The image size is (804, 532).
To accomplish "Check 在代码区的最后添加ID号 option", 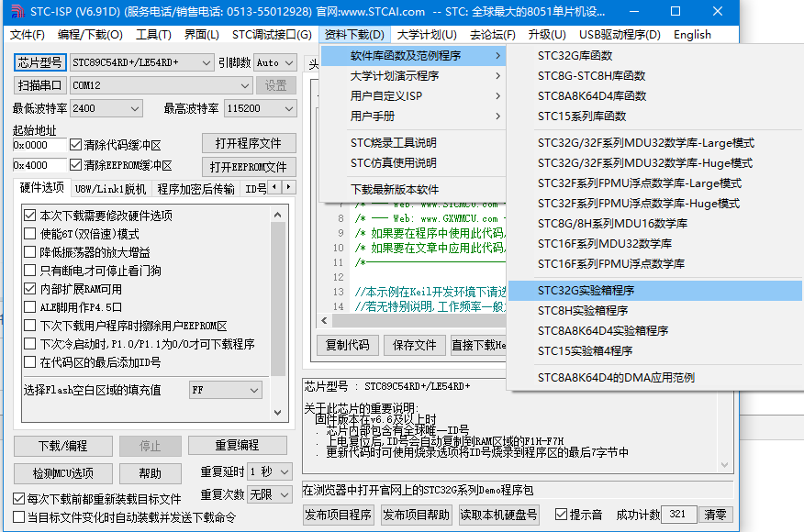I will 29,362.
